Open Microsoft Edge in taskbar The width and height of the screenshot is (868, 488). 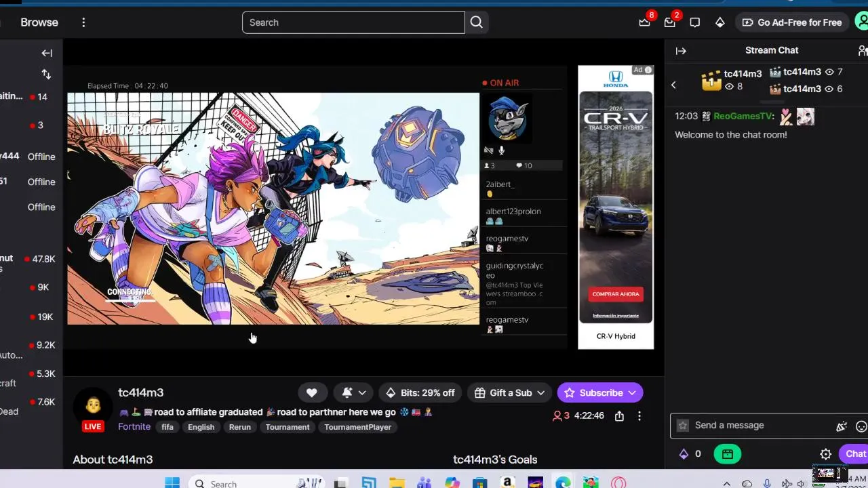[x=563, y=483]
